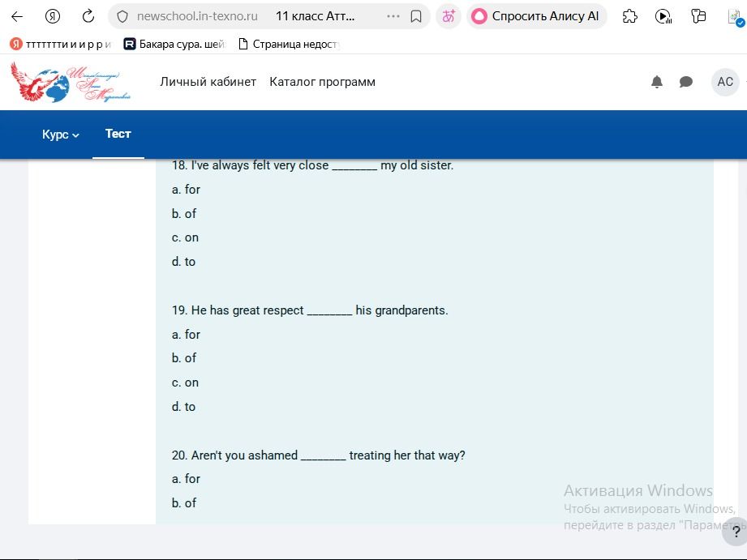Screen dimensions: 747x560
Task: Open the question mark help button
Action: (736, 532)
